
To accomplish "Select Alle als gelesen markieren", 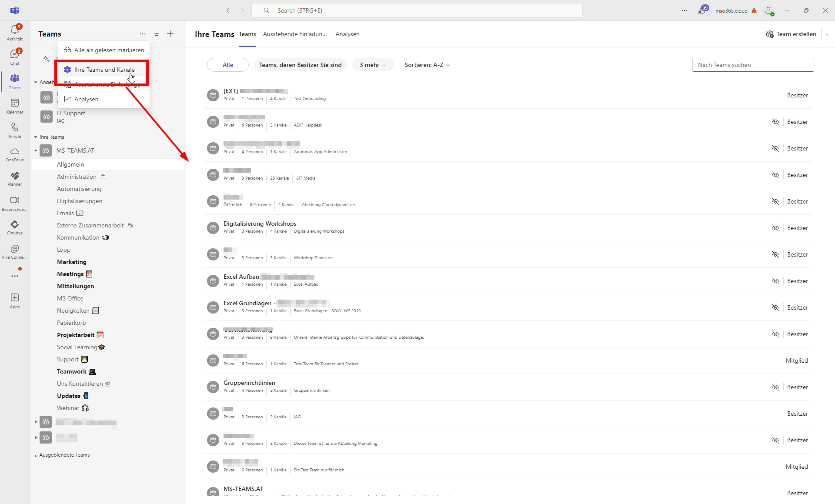I will pos(104,50).
